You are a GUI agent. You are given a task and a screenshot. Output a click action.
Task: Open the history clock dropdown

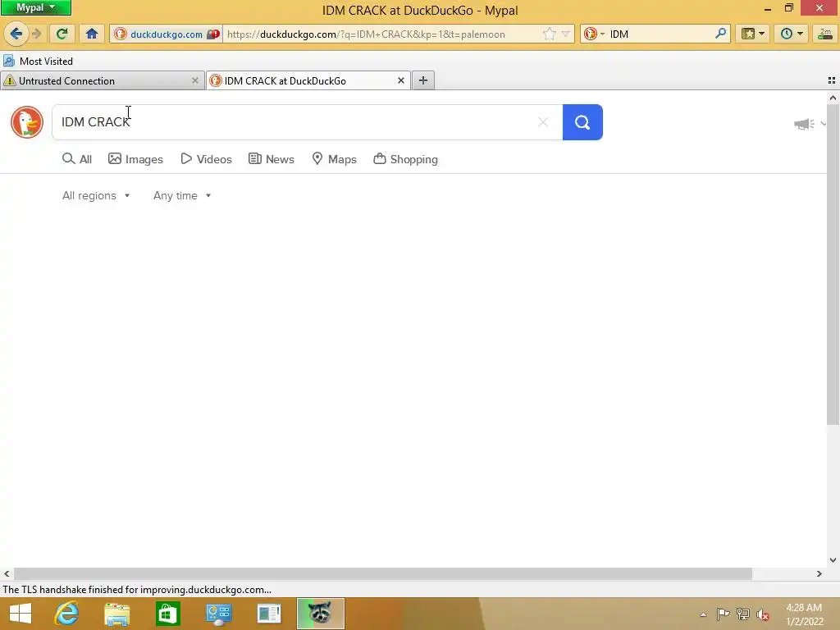pyautogui.click(x=792, y=34)
